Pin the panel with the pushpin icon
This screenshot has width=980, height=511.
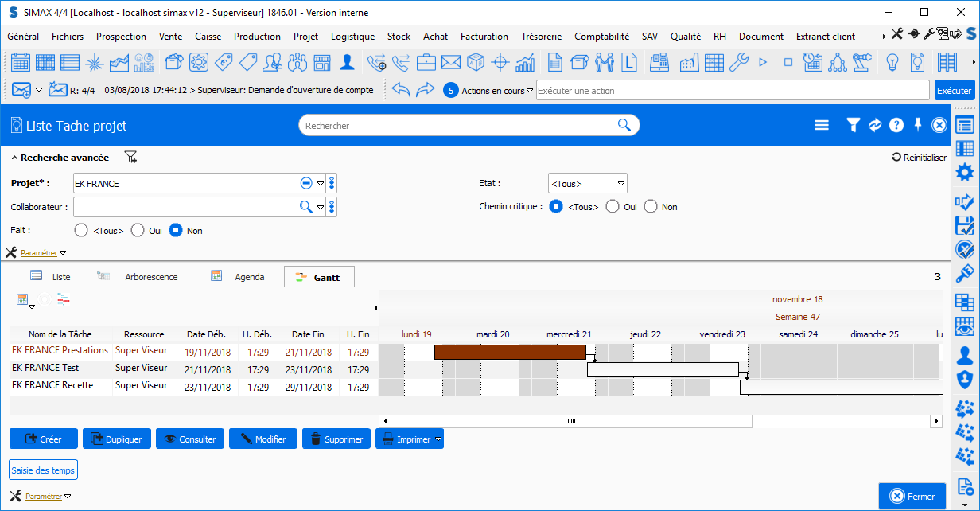click(918, 125)
